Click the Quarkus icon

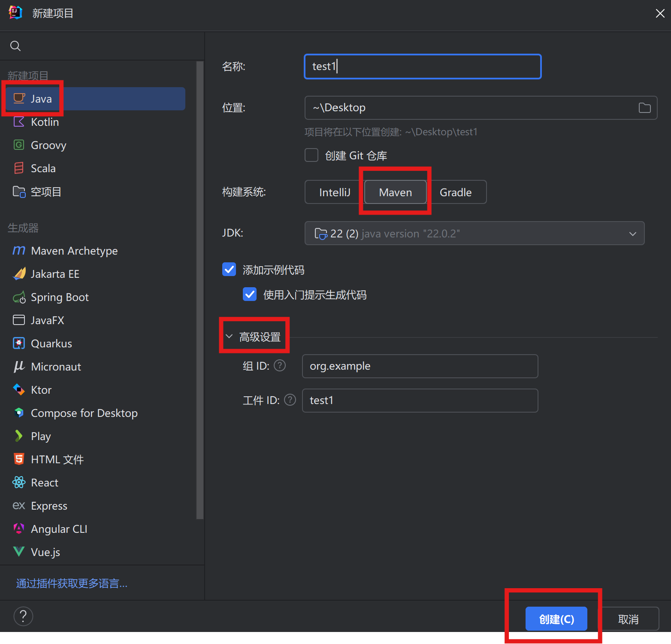(19, 343)
